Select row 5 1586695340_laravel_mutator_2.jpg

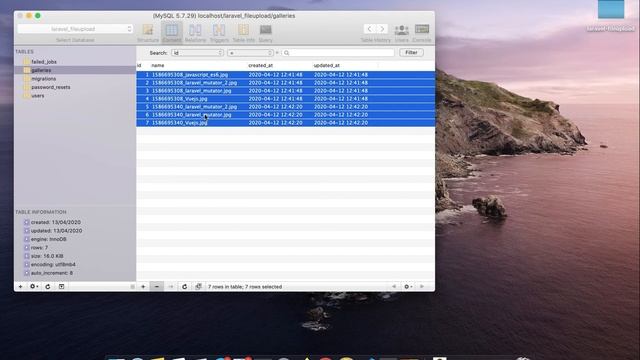tap(285, 107)
